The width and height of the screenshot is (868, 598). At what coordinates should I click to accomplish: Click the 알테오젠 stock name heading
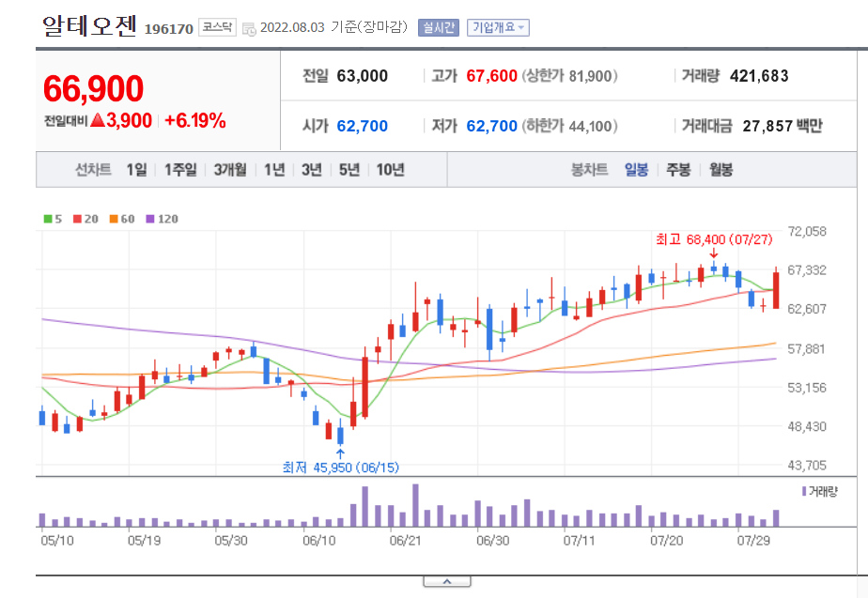tap(89, 25)
